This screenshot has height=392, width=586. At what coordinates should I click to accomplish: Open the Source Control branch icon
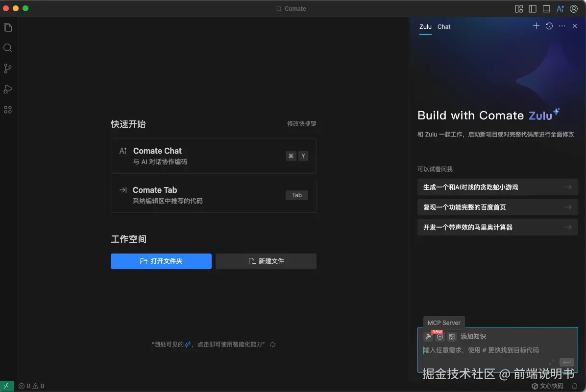8,69
